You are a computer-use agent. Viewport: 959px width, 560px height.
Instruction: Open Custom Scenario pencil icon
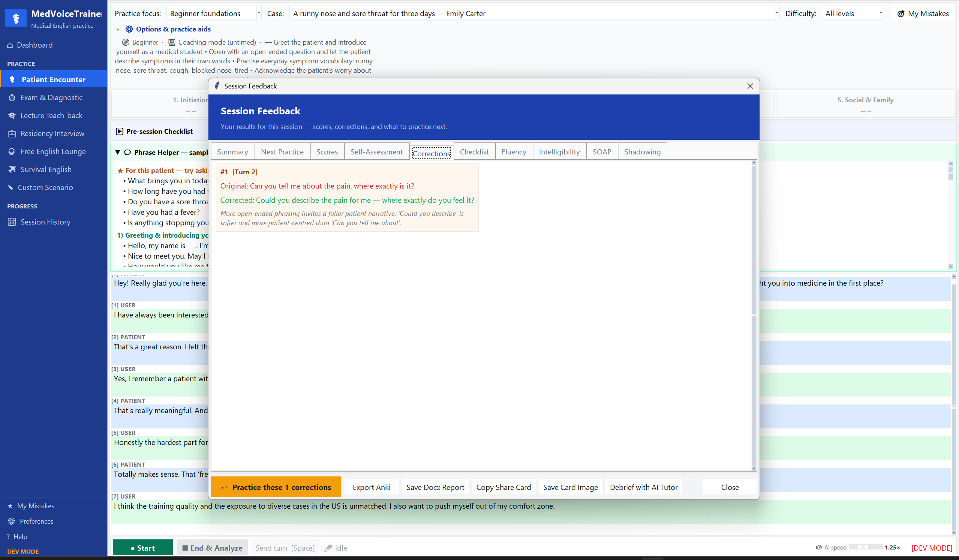click(x=10, y=187)
